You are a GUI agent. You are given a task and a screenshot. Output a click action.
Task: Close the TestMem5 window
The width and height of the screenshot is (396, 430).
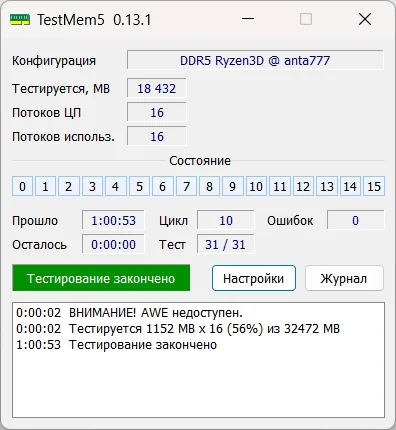pyautogui.click(x=365, y=19)
